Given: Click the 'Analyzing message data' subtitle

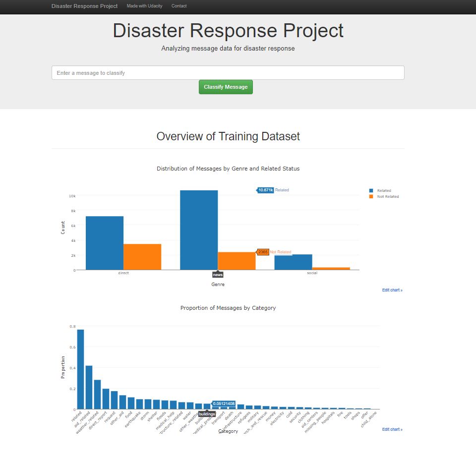Looking at the screenshot, I should click(x=228, y=49).
